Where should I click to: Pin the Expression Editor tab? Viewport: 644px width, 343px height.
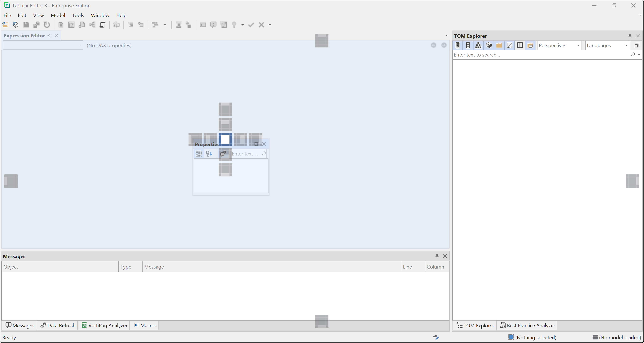coord(50,36)
